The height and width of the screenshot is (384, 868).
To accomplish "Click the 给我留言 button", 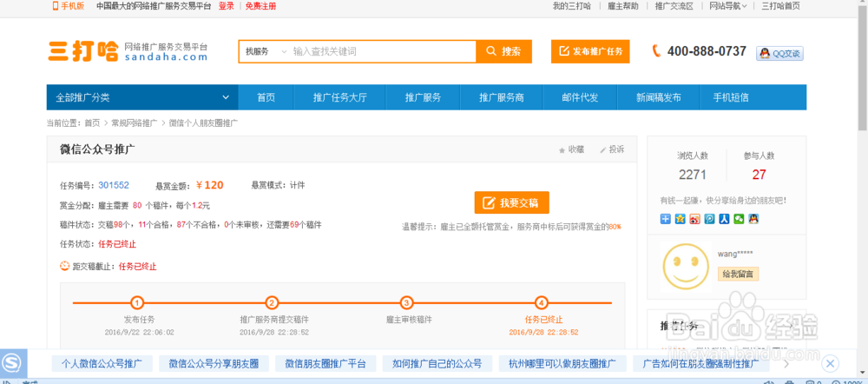I will 739,274.
